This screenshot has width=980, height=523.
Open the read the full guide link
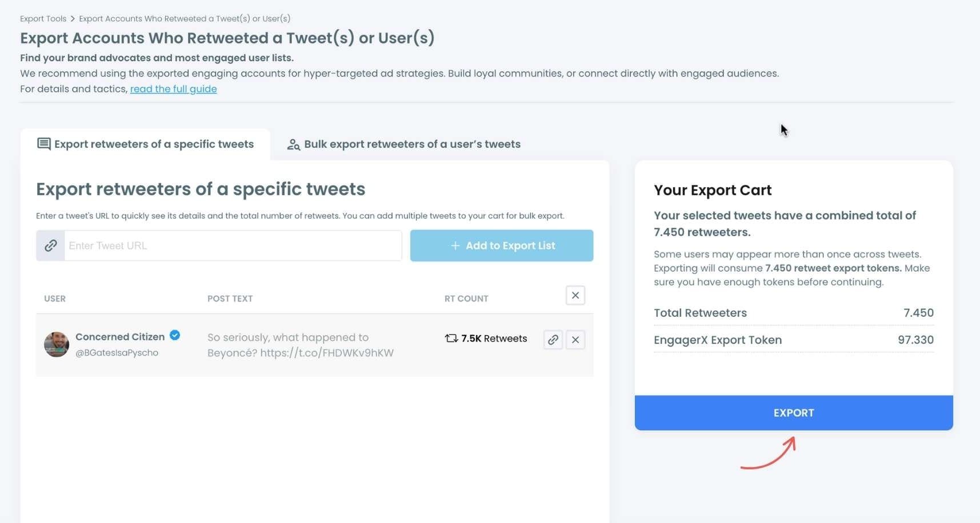tap(173, 88)
